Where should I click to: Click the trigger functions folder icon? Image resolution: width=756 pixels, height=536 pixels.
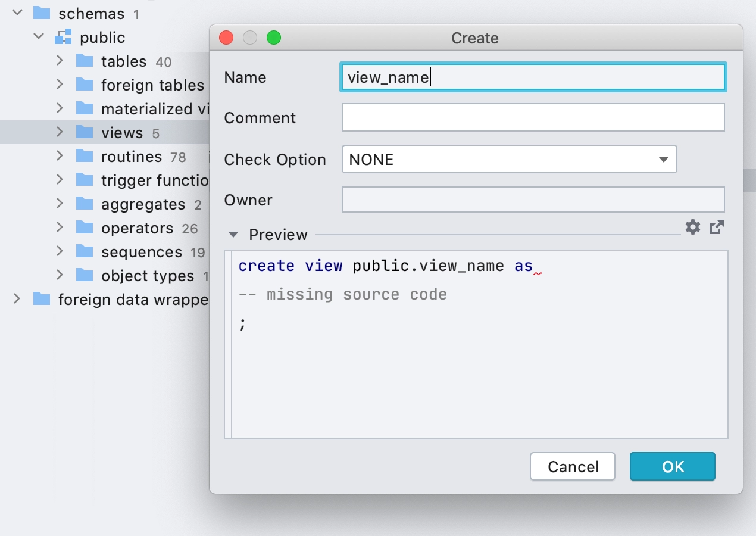click(x=85, y=180)
